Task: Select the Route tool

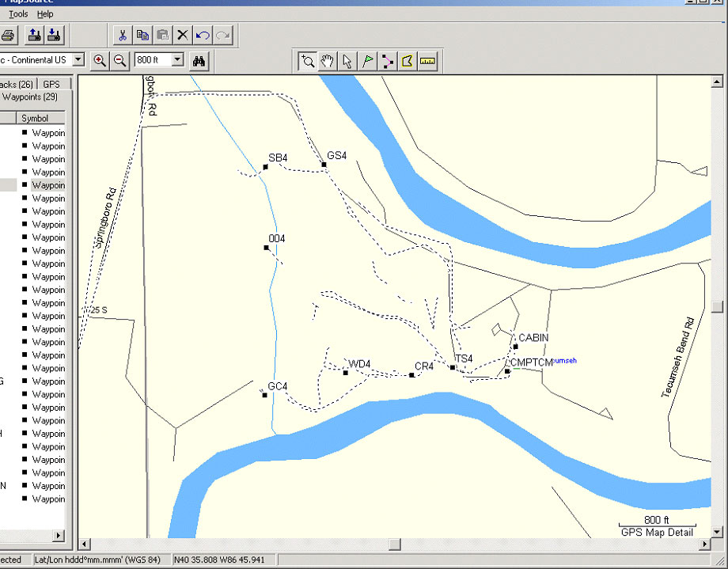Action: coord(388,61)
